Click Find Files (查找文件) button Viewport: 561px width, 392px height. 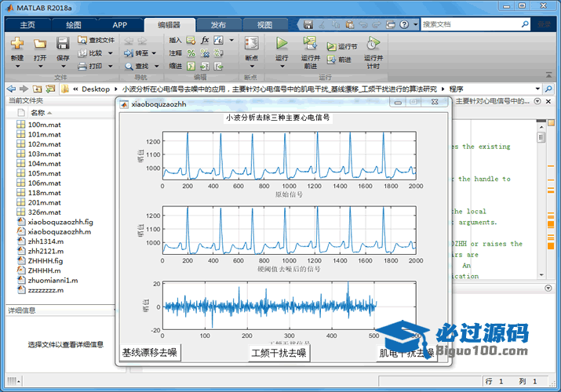(97, 40)
